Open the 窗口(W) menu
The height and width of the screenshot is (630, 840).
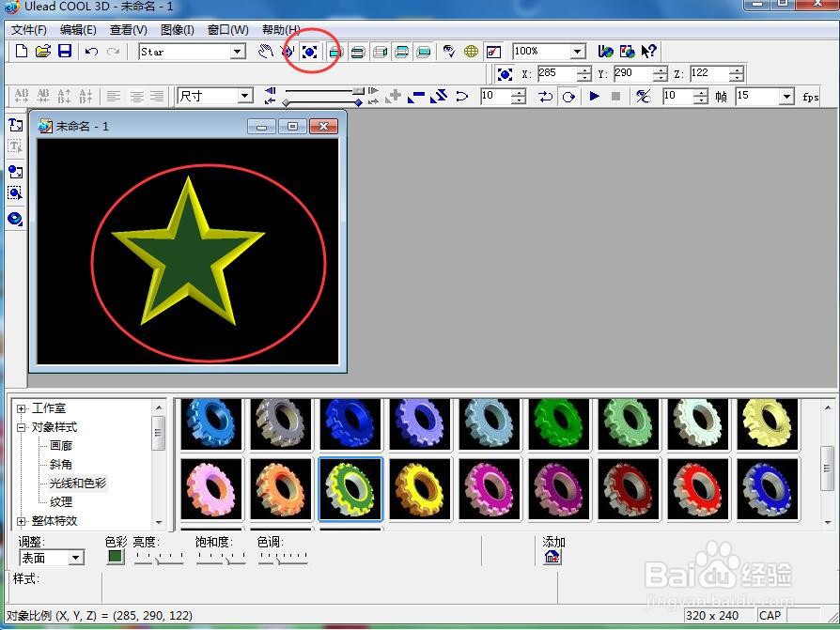[x=228, y=30]
